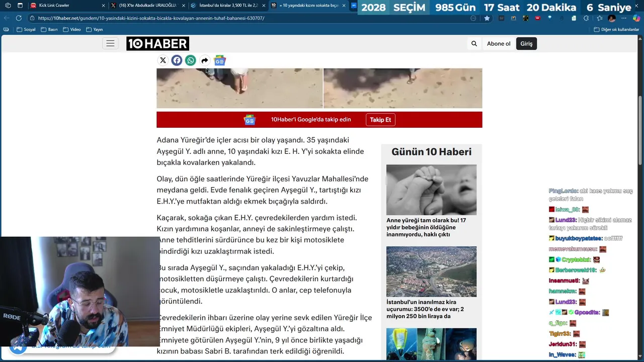
Task: Open the browser profile avatar
Action: tap(612, 18)
